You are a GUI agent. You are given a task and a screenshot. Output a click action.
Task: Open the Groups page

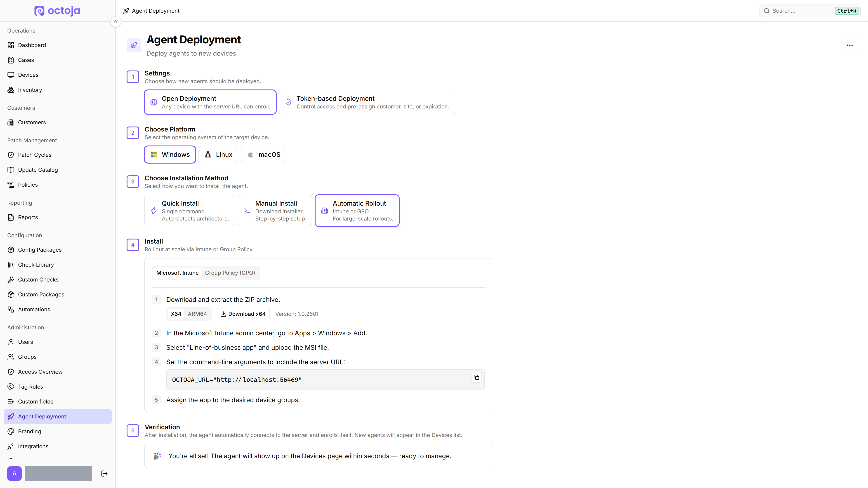click(58, 357)
